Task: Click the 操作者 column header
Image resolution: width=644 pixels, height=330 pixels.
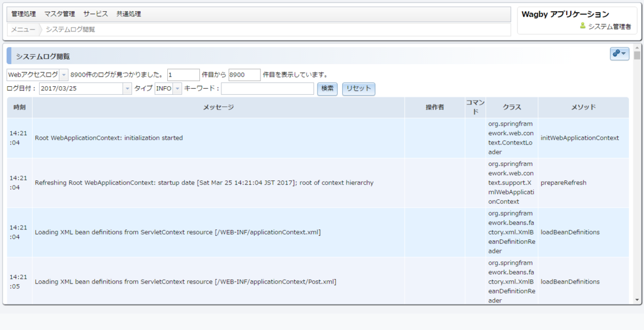Action: point(435,107)
